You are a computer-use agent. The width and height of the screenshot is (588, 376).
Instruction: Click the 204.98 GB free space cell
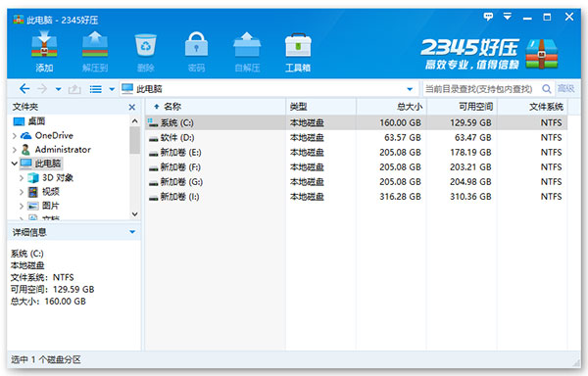coord(470,182)
